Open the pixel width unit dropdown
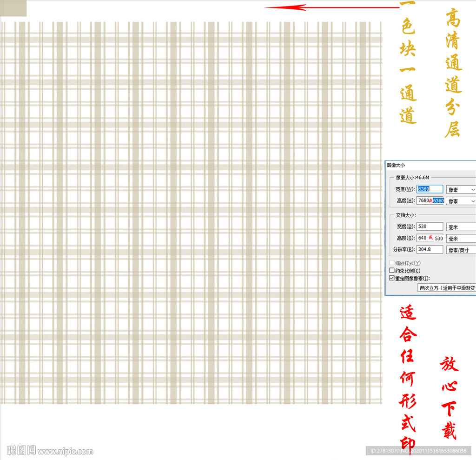The image size is (476, 460). tap(461, 190)
